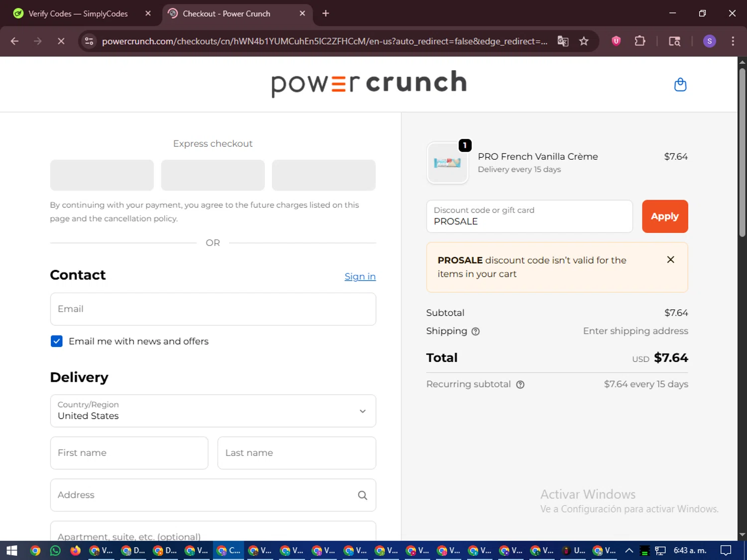Focus the First name field
Viewport: 747px width, 560px height.
click(129, 453)
